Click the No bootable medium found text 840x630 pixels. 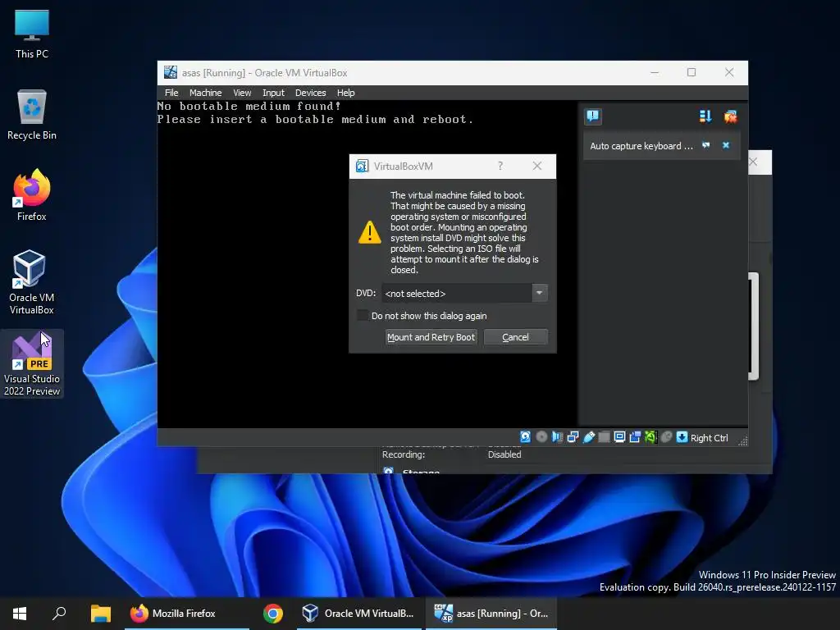(249, 106)
